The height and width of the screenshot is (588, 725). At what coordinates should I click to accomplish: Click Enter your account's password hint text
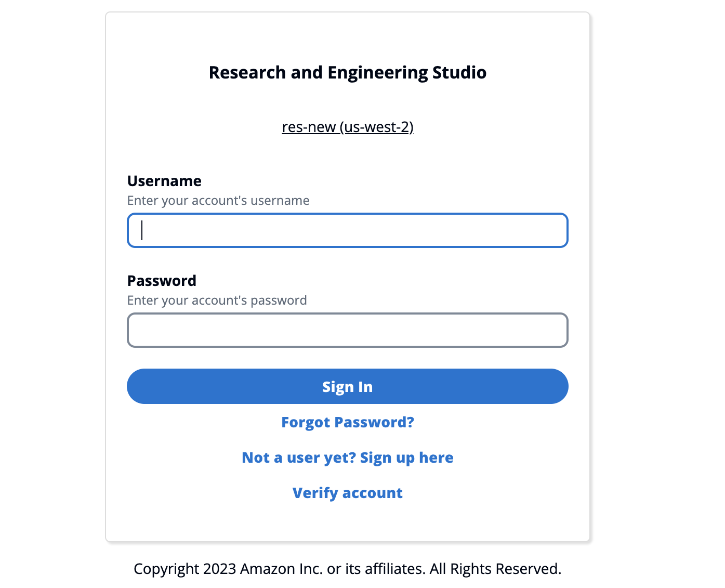click(x=217, y=300)
